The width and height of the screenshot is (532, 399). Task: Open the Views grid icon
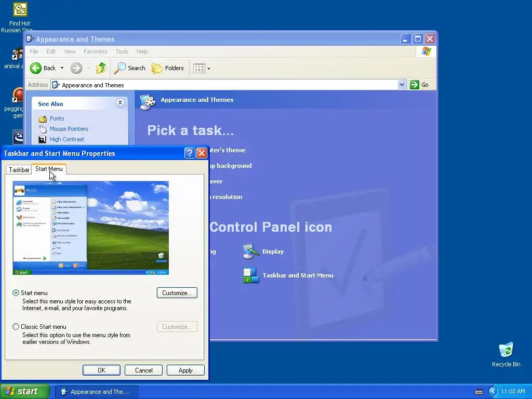pyautogui.click(x=199, y=69)
